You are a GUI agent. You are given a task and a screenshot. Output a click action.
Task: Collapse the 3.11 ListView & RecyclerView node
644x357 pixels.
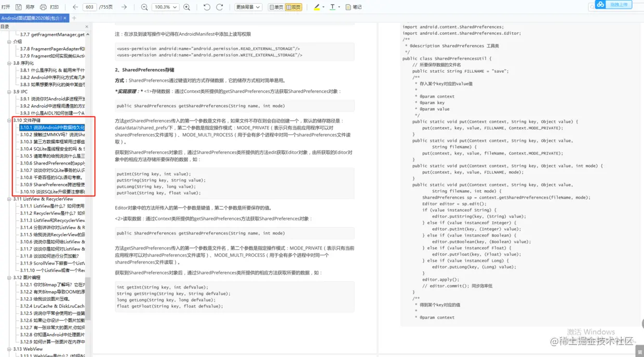click(10, 199)
